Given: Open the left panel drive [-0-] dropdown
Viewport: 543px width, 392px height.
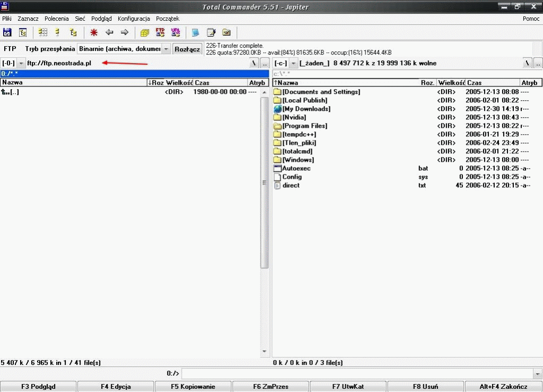Looking at the screenshot, I should coord(21,63).
